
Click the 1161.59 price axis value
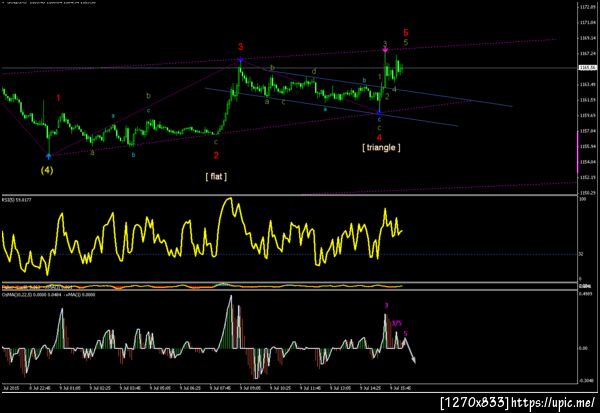587,100
